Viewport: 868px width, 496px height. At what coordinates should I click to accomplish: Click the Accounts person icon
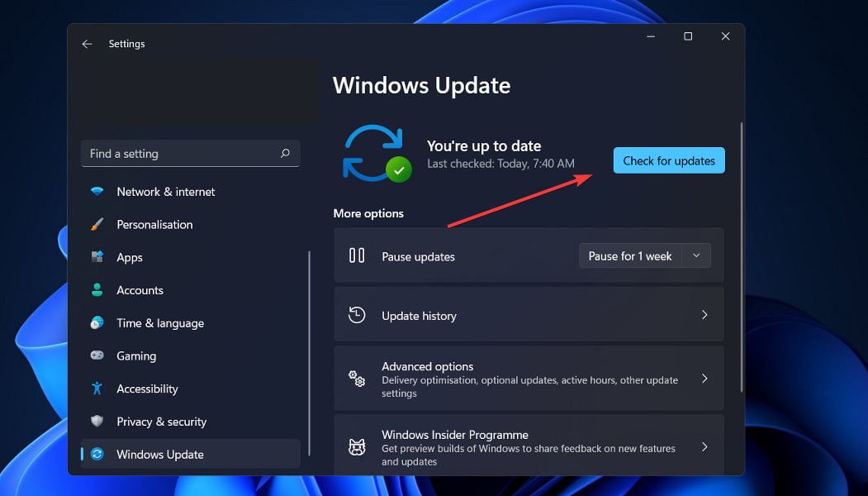point(97,290)
